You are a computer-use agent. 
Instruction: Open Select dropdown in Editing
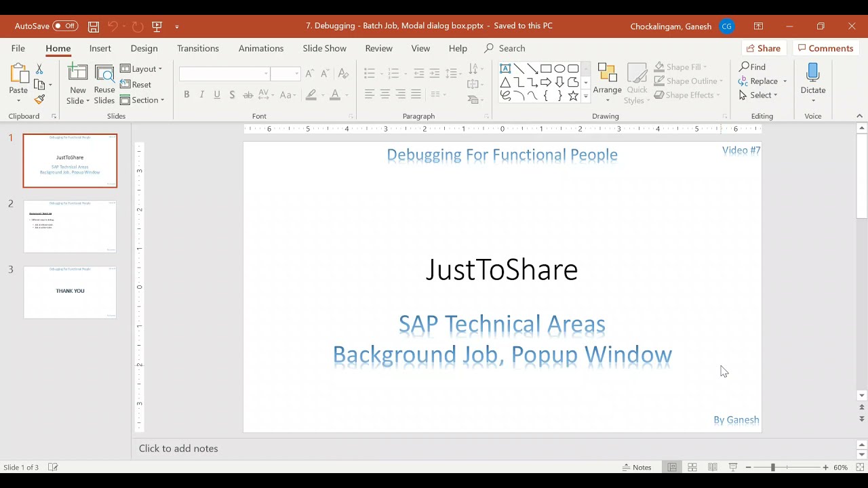[759, 95]
